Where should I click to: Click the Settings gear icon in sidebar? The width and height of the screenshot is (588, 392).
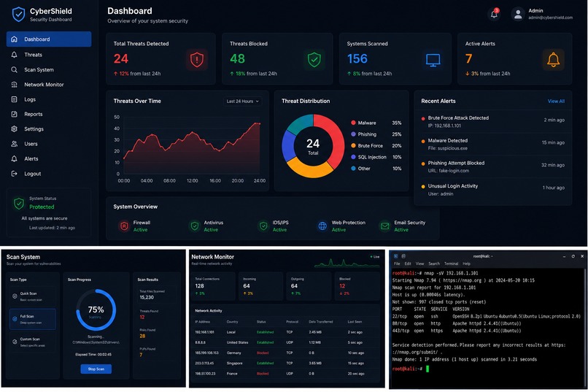pyautogui.click(x=15, y=129)
